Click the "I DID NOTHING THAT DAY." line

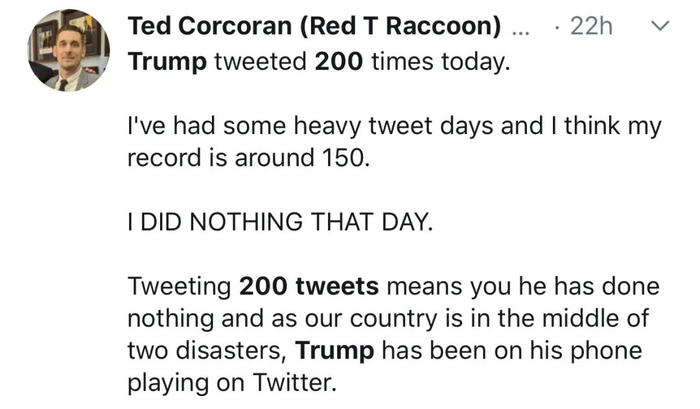point(282,222)
